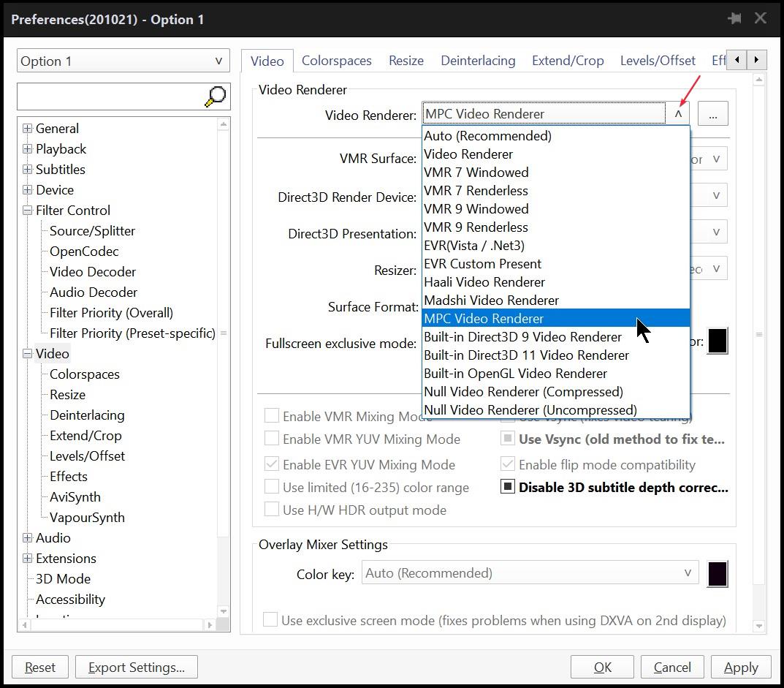
Task: Select Haali Video Renderer option
Action: tap(556, 281)
